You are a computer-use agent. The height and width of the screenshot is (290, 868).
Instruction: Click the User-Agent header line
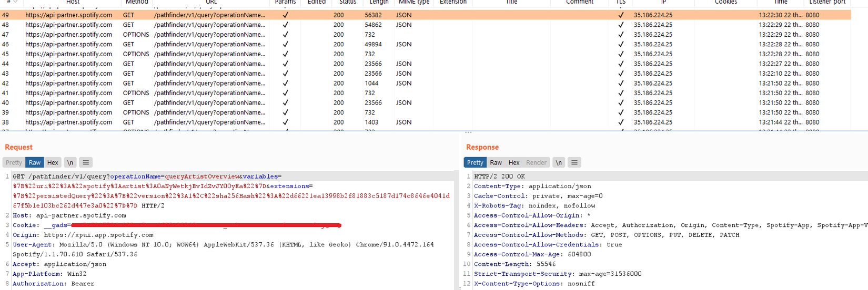click(x=223, y=249)
